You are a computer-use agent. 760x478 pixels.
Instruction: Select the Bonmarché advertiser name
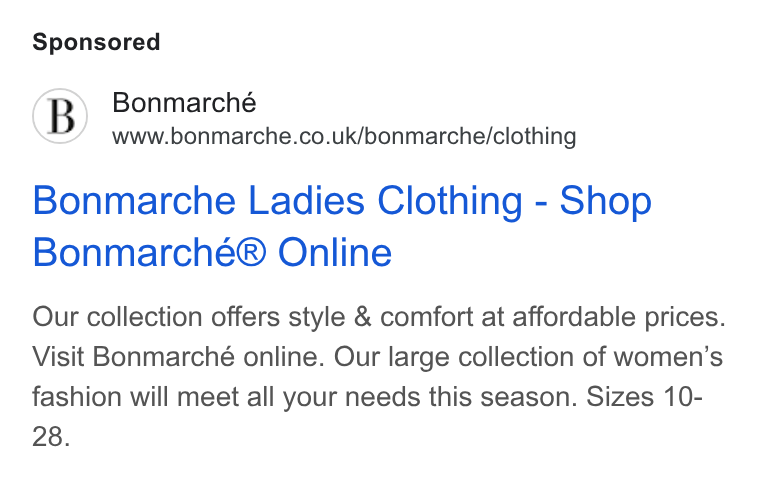pos(184,103)
